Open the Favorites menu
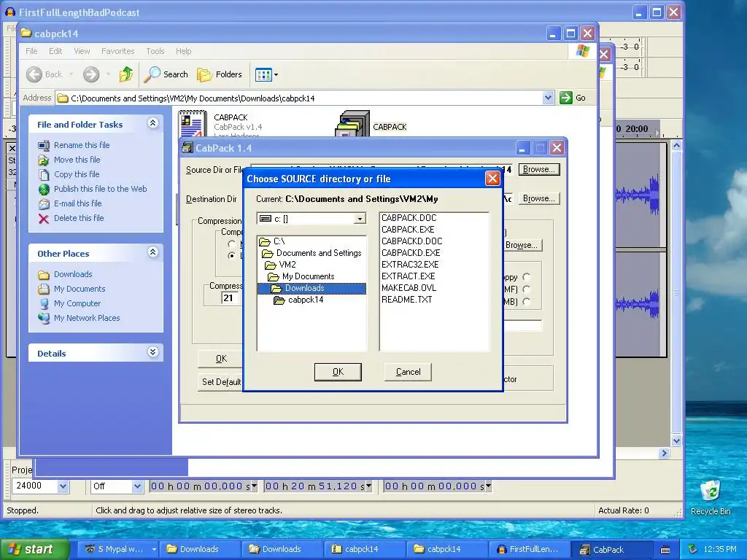747x560 pixels. pos(117,51)
